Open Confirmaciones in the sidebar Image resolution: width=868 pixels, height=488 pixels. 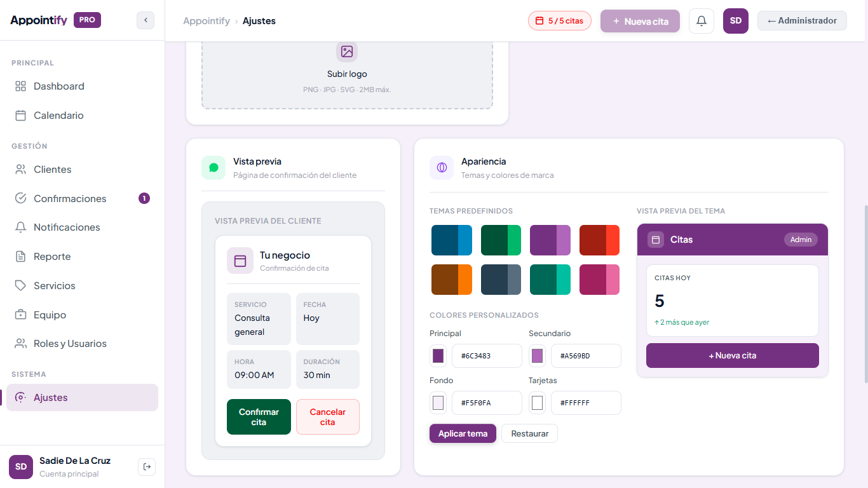82,198
